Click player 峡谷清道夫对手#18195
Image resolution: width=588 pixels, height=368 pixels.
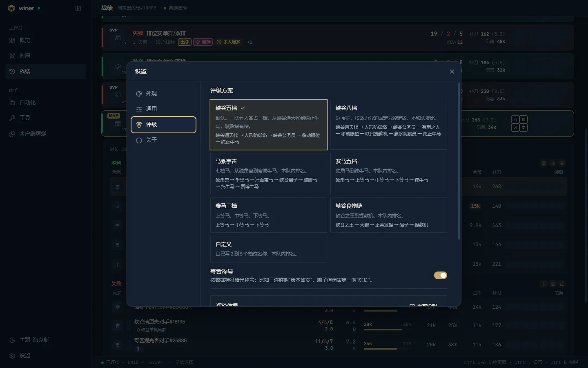[x=160, y=322]
